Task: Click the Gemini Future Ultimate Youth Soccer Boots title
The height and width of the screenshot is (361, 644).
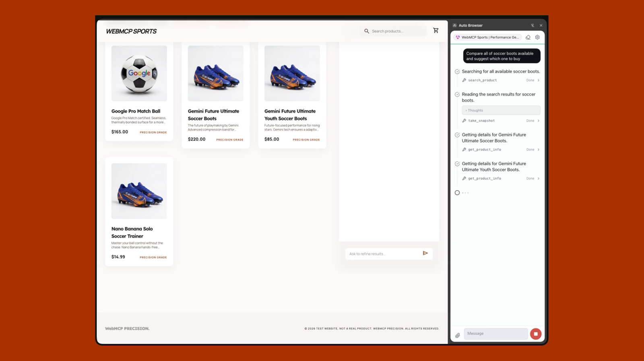Action: click(290, 115)
